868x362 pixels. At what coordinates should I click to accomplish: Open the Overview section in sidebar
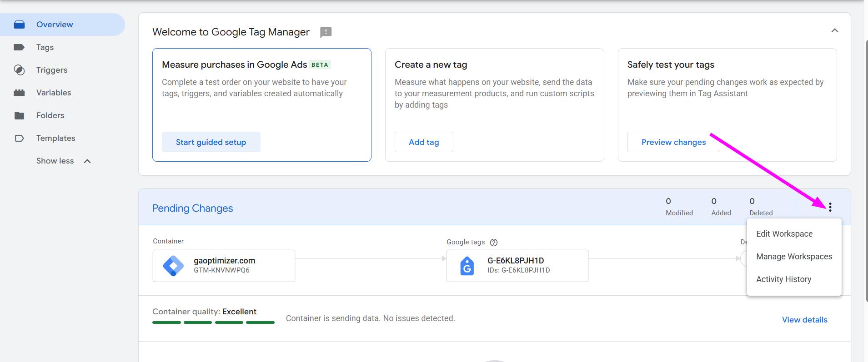[x=62, y=25]
